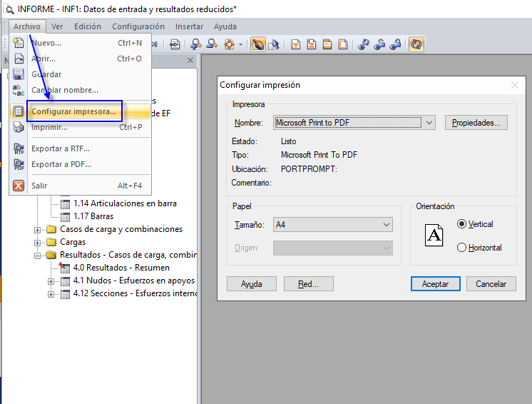Viewport: 532px width, 404px height.
Task: Open the disabled Origen dropdown
Action: [386, 248]
